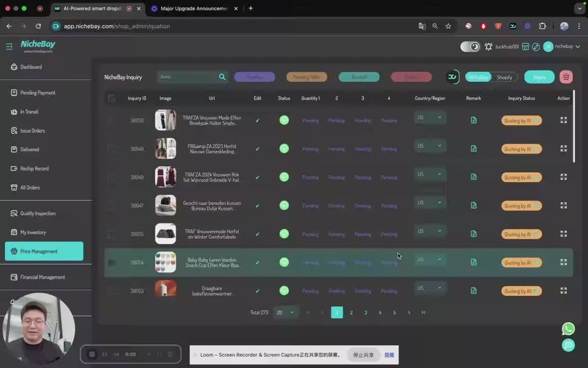
Task: Open remark note for inquiry 38054
Action: [474, 262]
